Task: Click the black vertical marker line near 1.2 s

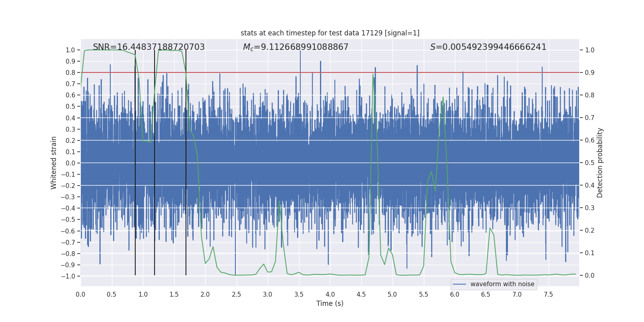Action: point(155,163)
